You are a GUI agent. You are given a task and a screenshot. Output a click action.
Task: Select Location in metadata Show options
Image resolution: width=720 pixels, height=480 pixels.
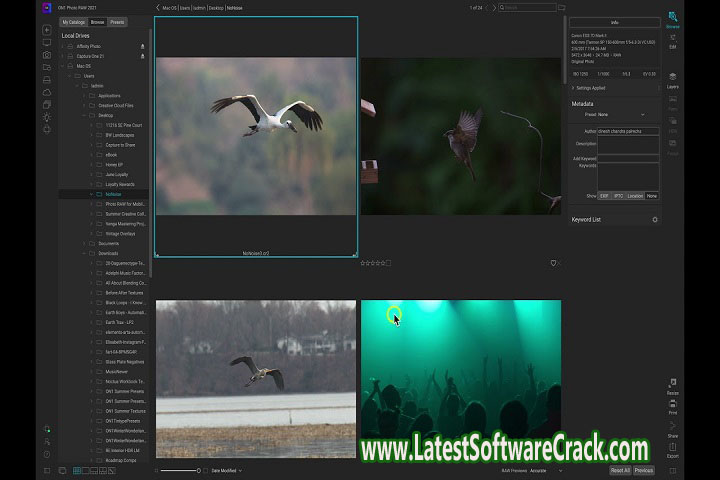coord(635,196)
